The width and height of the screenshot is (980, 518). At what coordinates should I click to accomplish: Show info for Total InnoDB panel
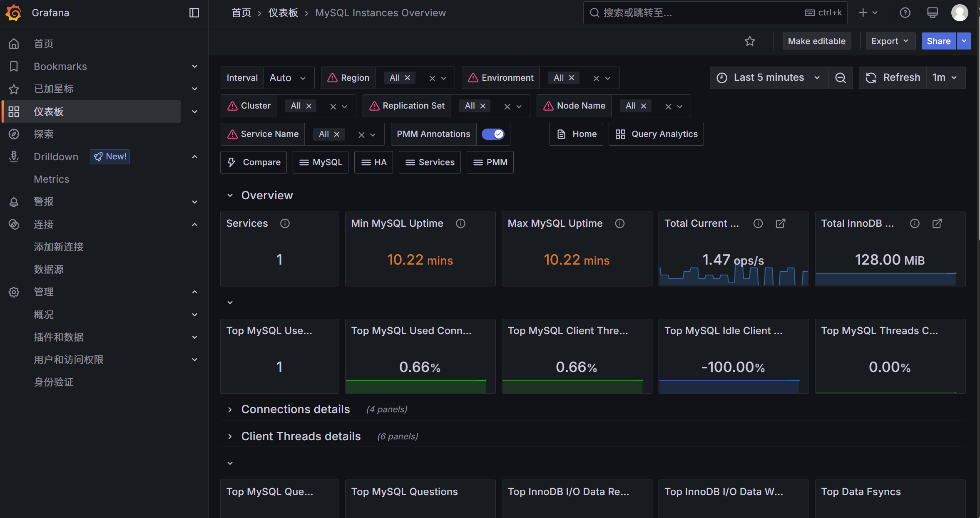point(915,223)
